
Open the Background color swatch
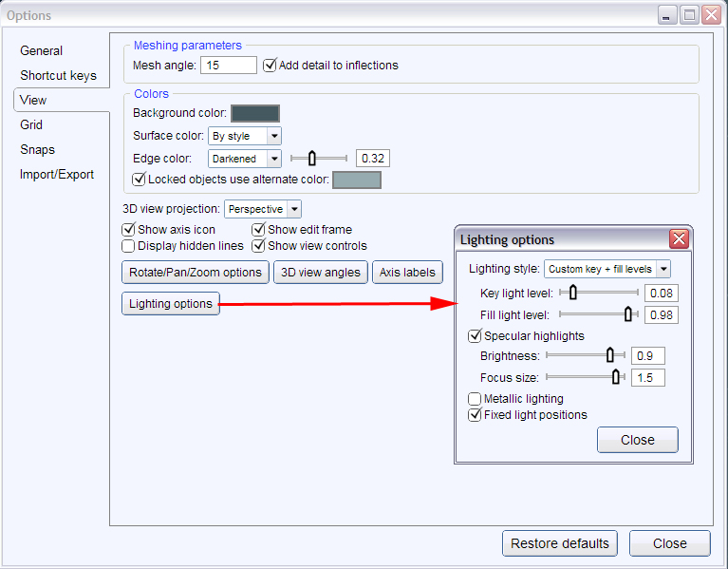[x=255, y=113]
